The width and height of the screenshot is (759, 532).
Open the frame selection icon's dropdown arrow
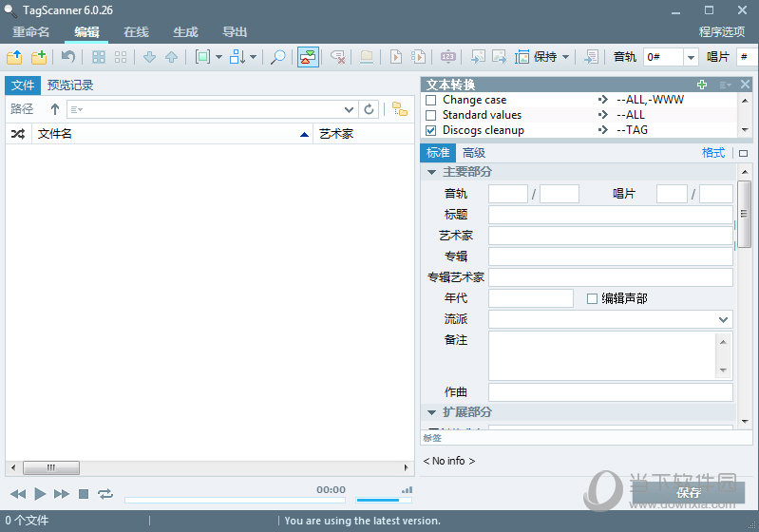[218, 57]
